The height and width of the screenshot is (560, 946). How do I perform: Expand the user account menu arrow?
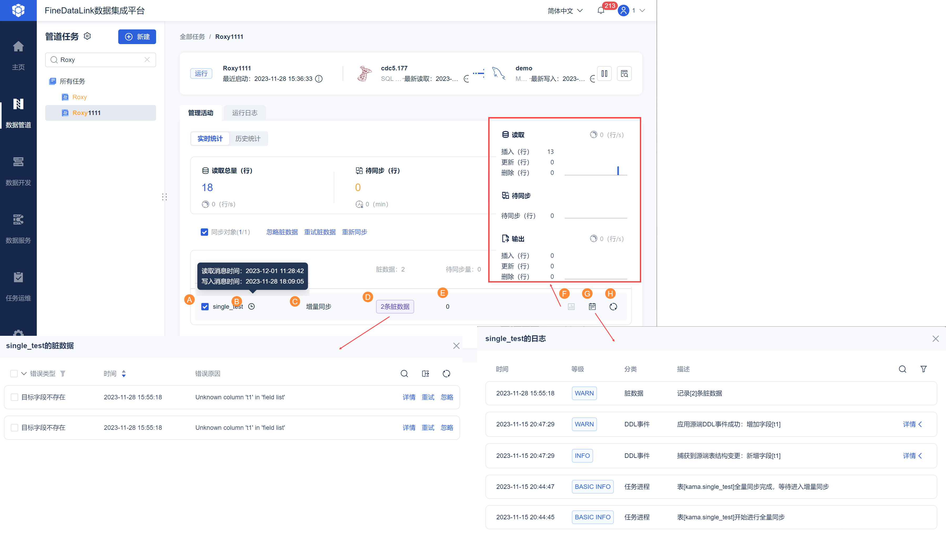(x=642, y=11)
